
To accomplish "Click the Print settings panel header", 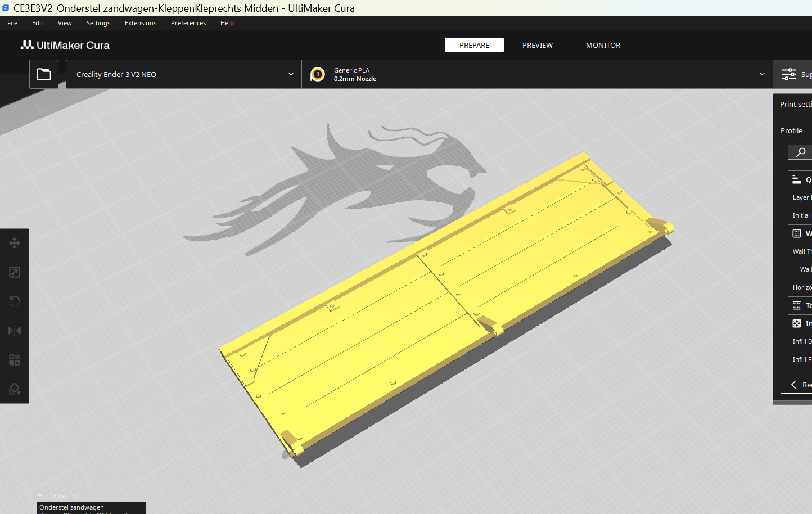I will pos(793,105).
